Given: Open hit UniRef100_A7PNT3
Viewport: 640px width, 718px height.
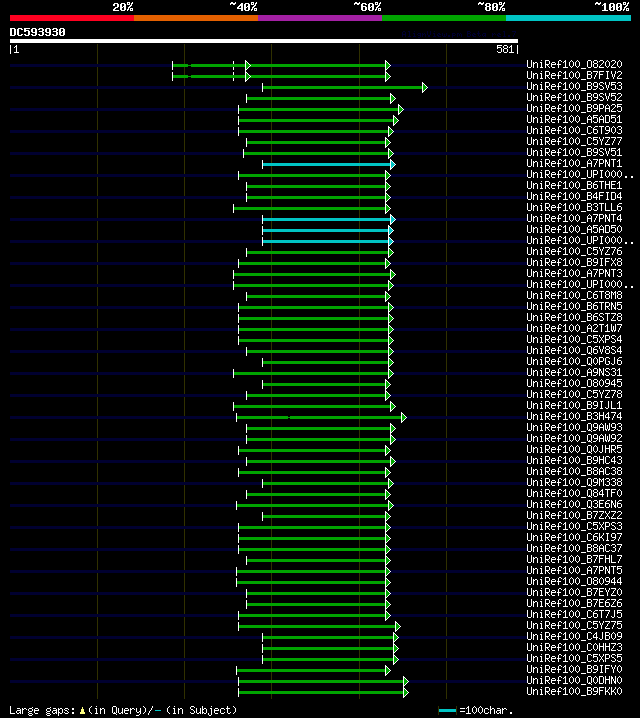Looking at the screenshot, I should [x=574, y=273].
